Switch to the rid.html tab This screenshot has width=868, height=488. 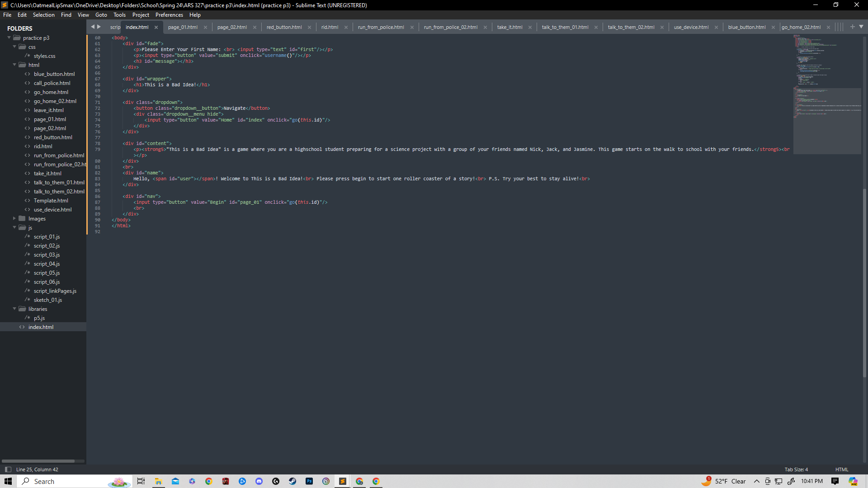click(x=330, y=27)
